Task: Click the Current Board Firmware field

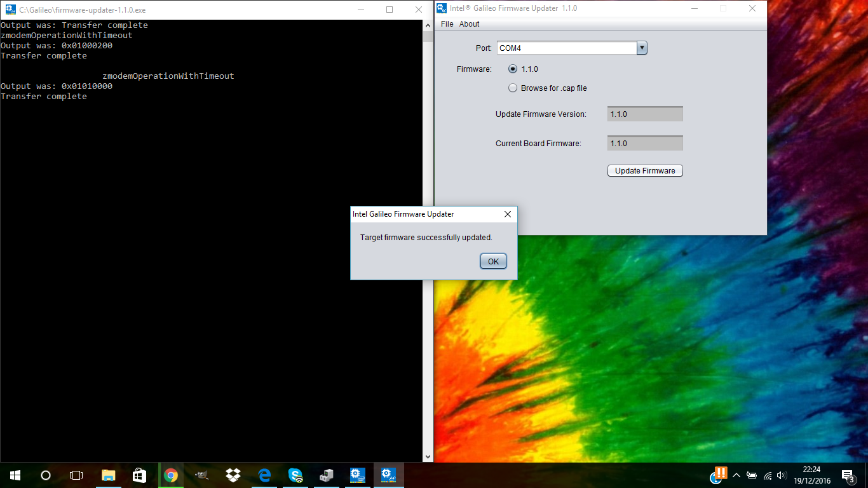Action: (644, 144)
